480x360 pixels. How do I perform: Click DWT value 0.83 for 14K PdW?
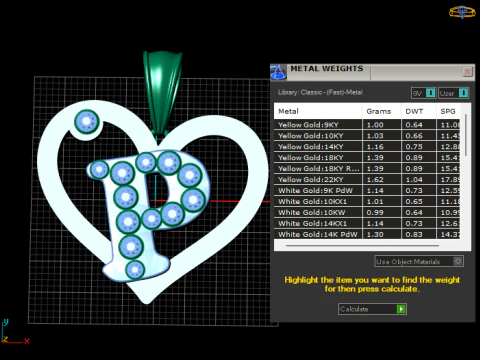[414, 234]
